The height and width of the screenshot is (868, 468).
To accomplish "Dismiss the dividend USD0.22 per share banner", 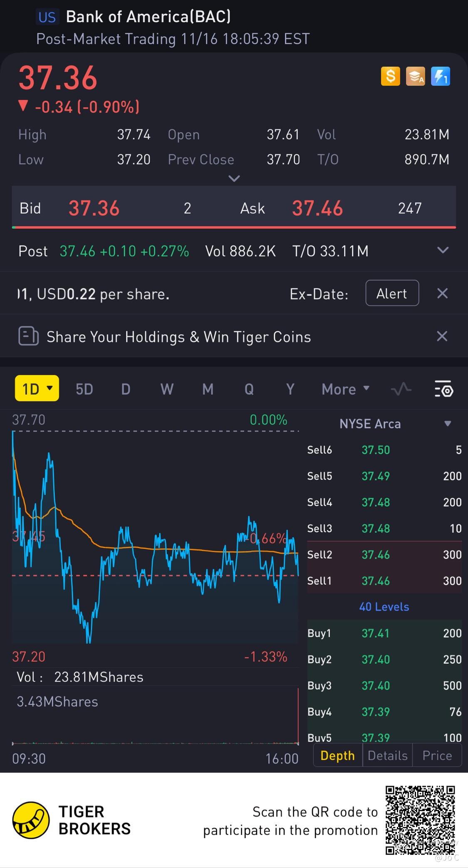I will (442, 293).
